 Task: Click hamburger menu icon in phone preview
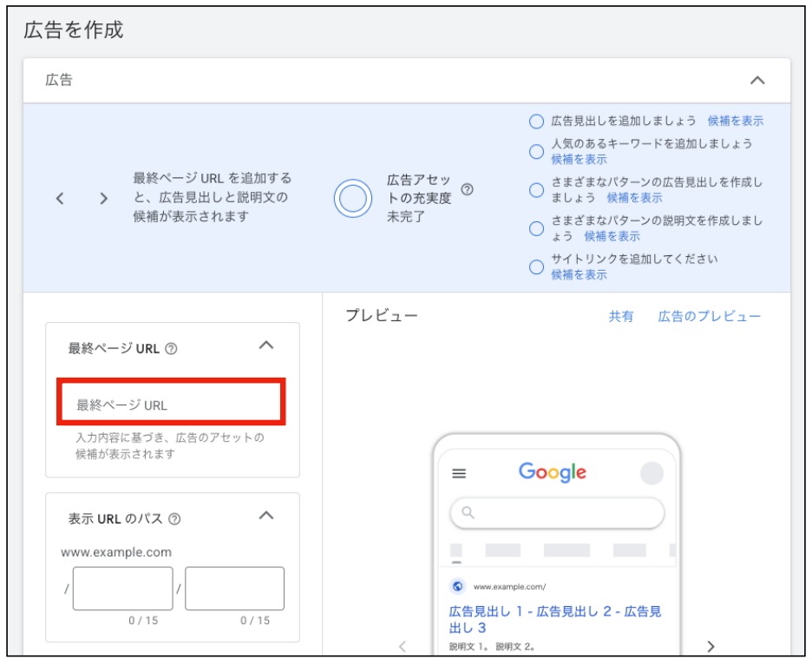coord(459,474)
